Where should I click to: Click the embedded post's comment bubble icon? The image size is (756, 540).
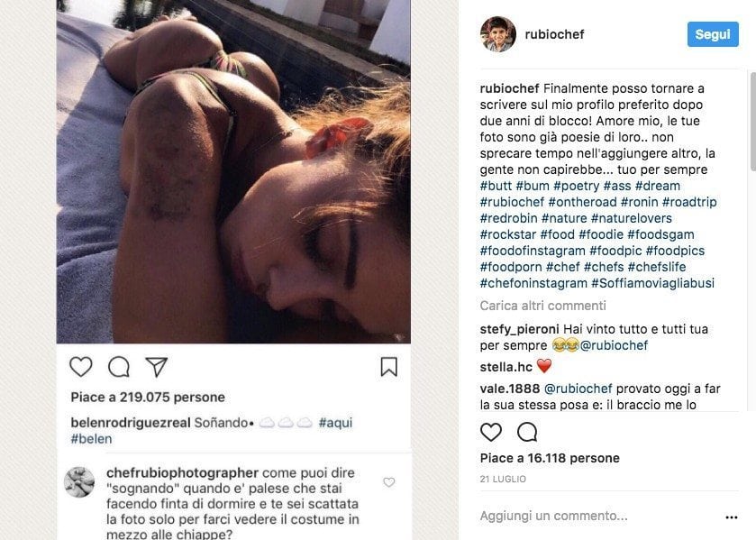(119, 366)
